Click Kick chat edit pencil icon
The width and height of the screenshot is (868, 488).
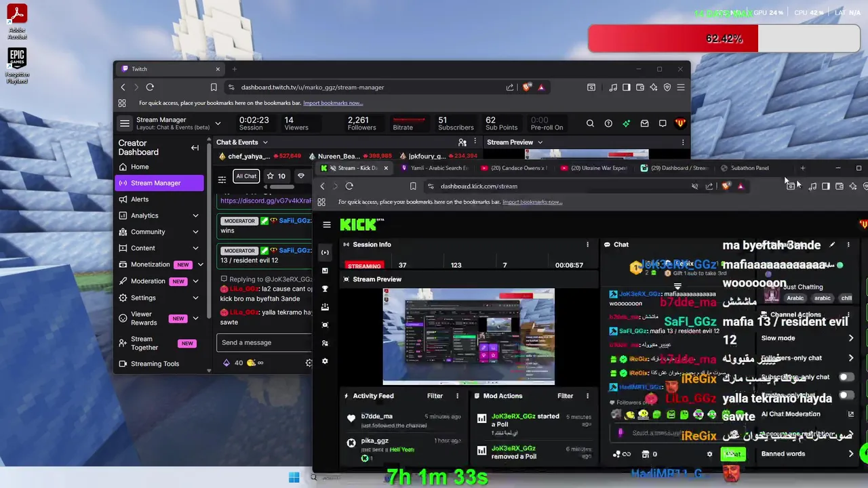pyautogui.click(x=832, y=245)
